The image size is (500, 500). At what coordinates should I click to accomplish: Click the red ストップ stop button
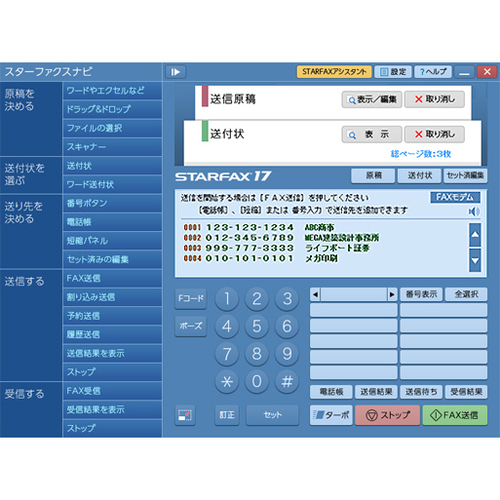387,415
